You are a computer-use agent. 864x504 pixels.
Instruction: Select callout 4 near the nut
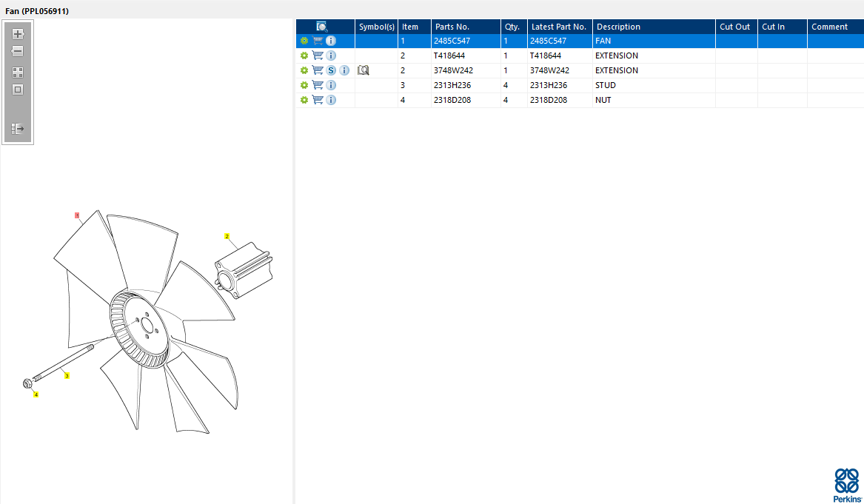[36, 394]
